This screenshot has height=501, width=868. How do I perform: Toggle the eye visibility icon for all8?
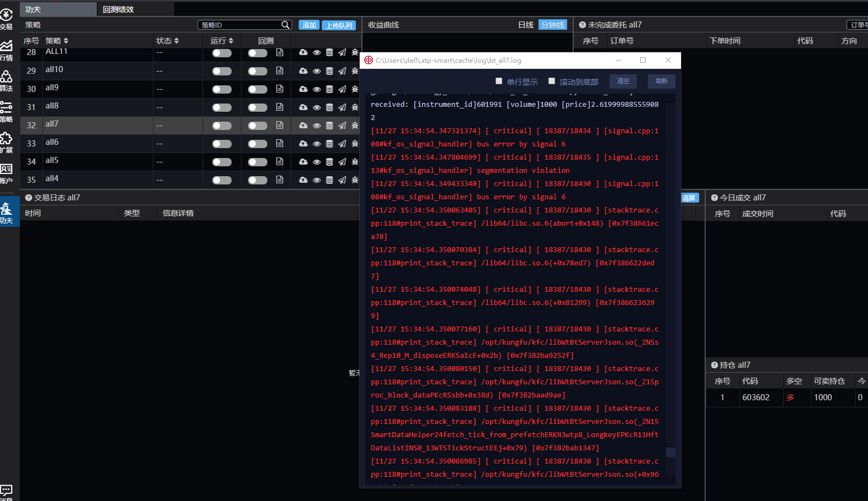[317, 107]
